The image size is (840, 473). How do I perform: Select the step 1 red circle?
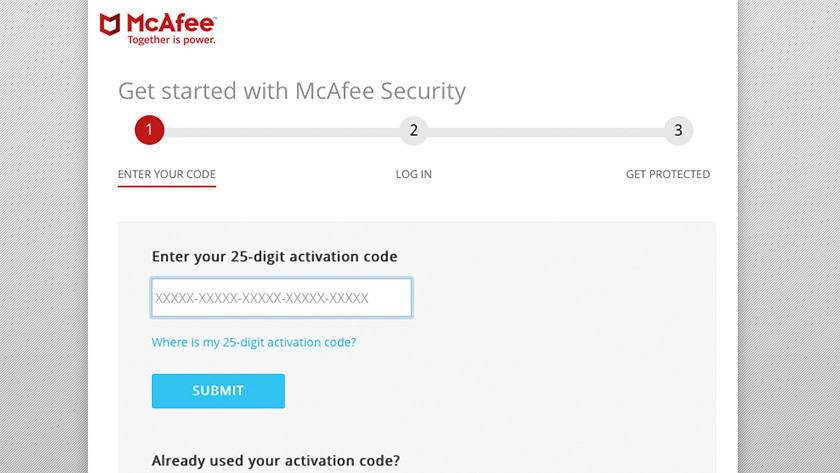point(149,130)
